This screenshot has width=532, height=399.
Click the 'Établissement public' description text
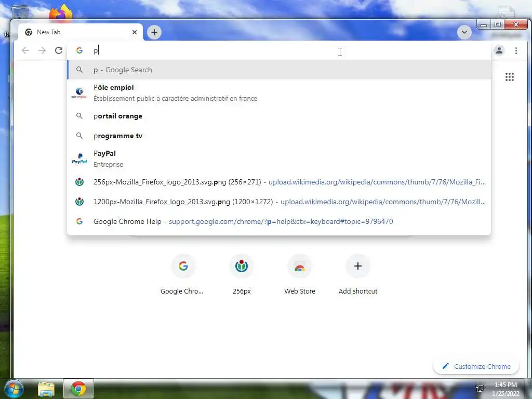coord(175,98)
